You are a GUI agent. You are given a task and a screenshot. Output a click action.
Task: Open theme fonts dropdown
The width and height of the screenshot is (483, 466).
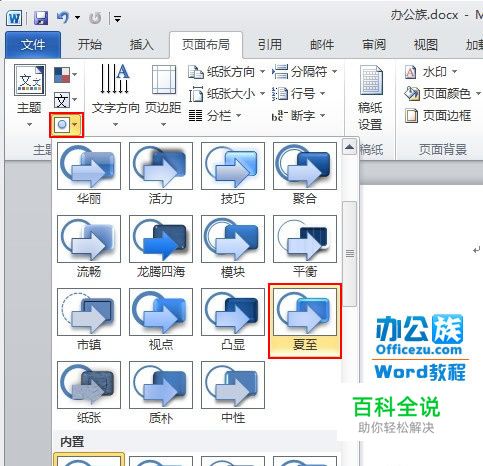click(66, 100)
